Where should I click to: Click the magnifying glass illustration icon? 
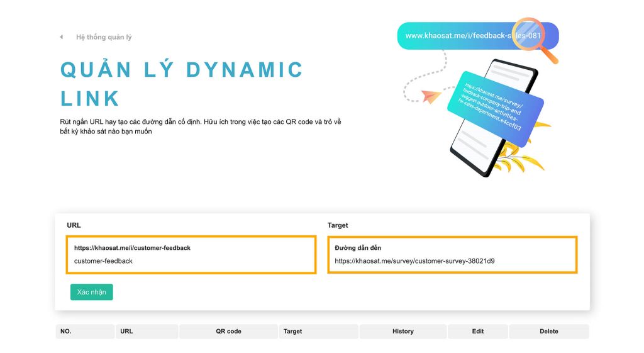[535, 40]
